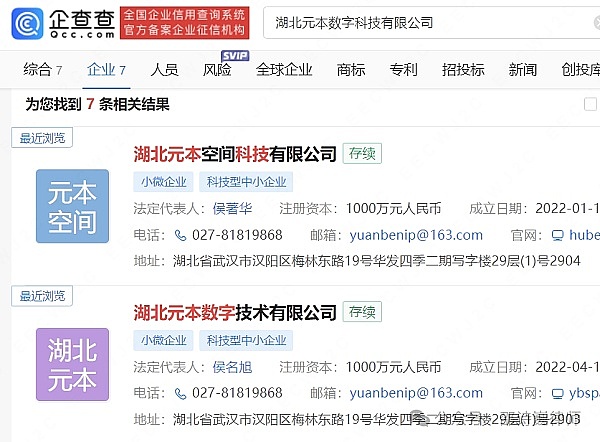Go to the 招投标 tab
The image size is (600, 442).
[463, 70]
